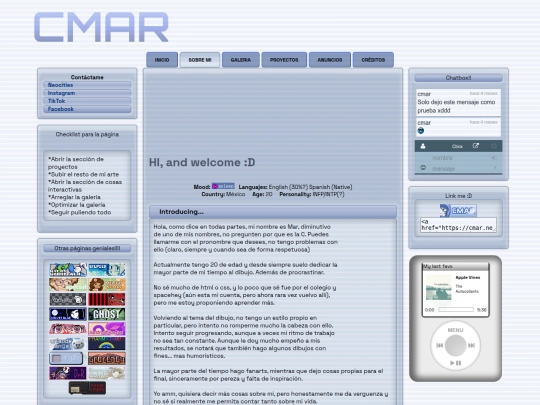Open the chatbox options circle icon
The image size is (540, 405).
pos(494,146)
